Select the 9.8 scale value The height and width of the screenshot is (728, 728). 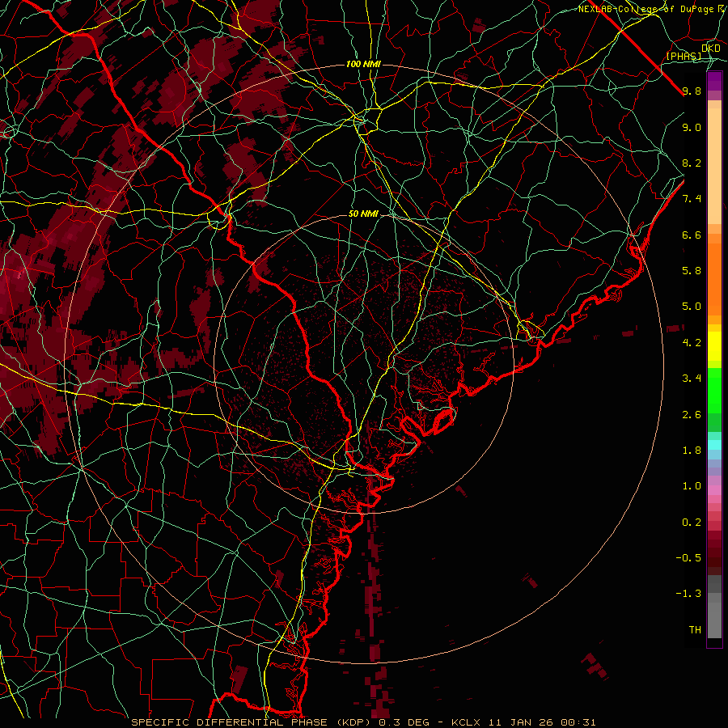(x=692, y=91)
